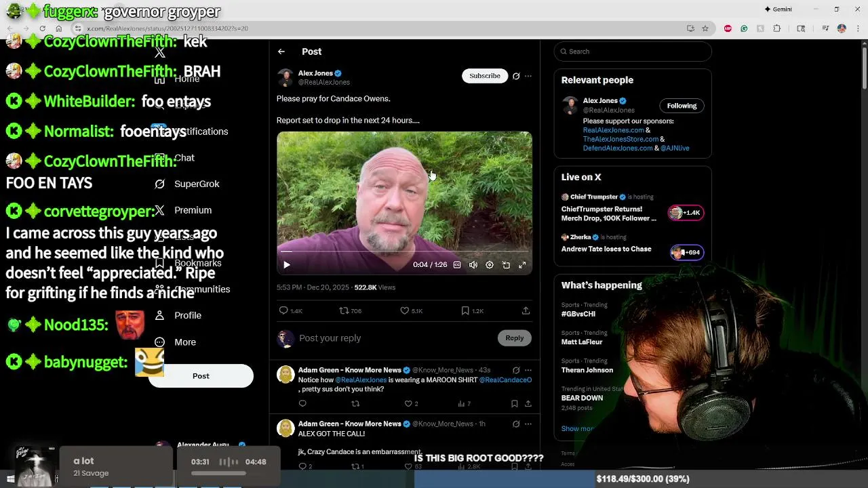Open replies count 1.4K icon

click(x=290, y=310)
